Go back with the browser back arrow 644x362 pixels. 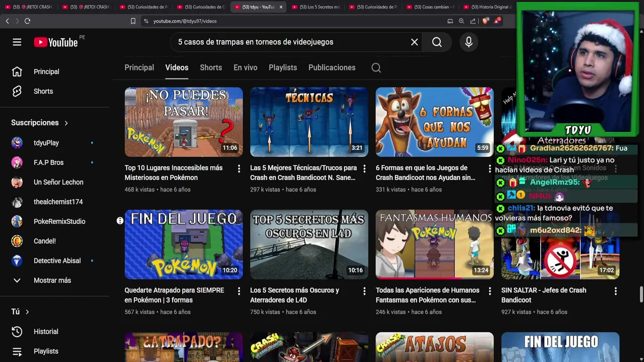(7, 21)
